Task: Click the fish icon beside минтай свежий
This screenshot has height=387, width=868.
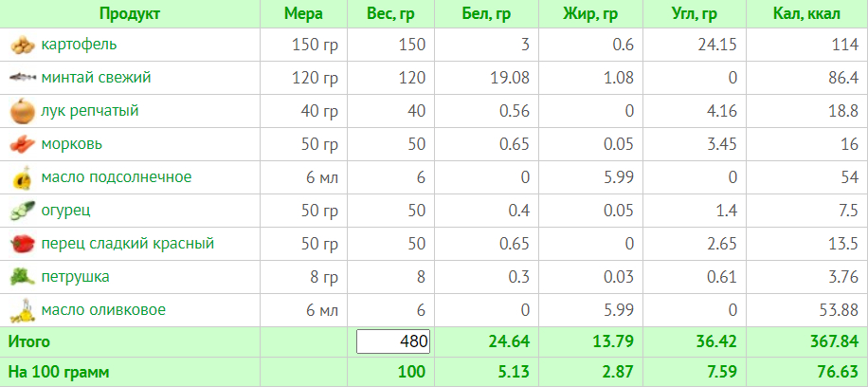Action: point(22,79)
